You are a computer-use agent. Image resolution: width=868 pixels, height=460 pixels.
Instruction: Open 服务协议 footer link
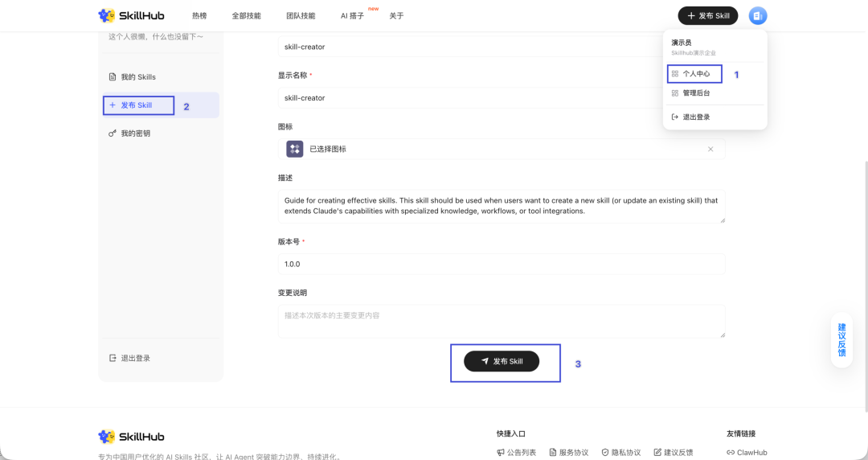[568, 452]
